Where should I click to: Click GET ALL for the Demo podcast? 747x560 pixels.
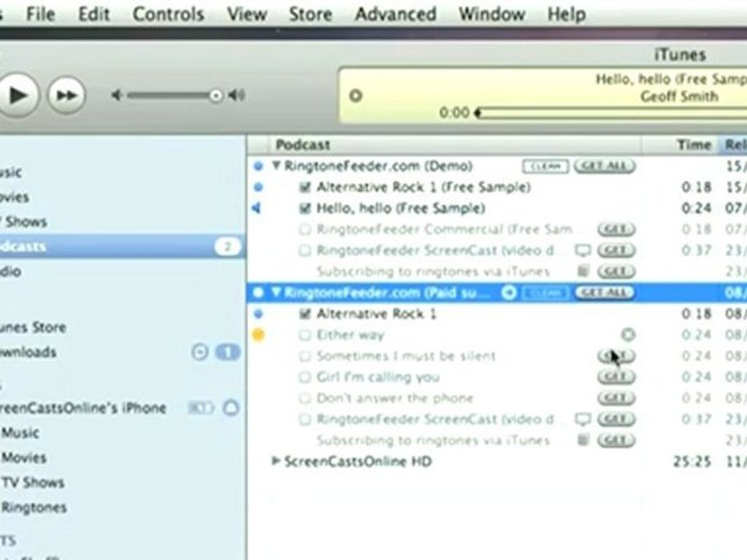(605, 166)
